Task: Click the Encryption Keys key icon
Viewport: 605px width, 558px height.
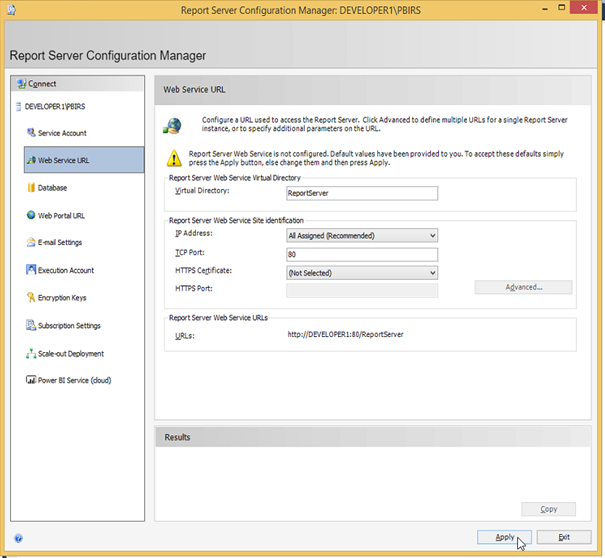Action: click(31, 298)
